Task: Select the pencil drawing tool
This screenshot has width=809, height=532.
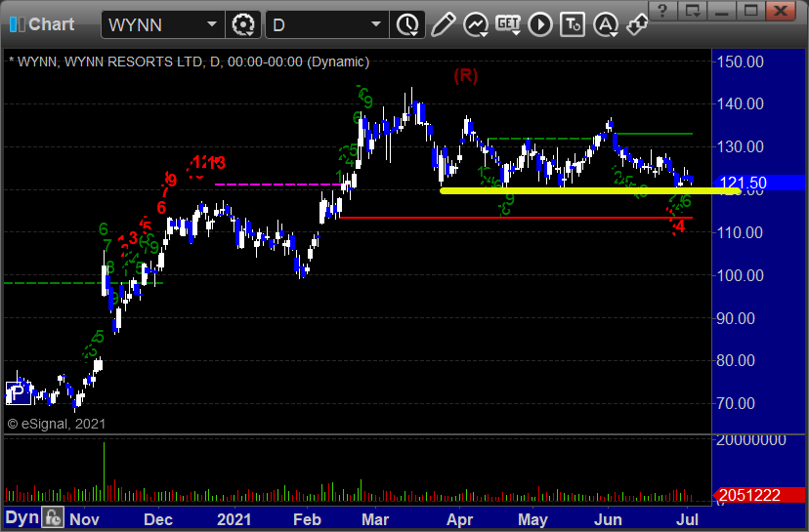Action: point(444,24)
